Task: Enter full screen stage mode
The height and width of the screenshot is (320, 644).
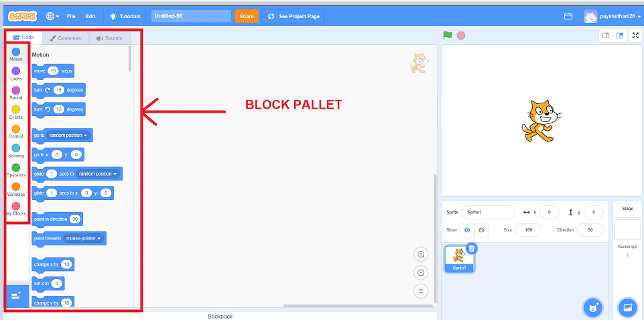Action: tap(635, 36)
